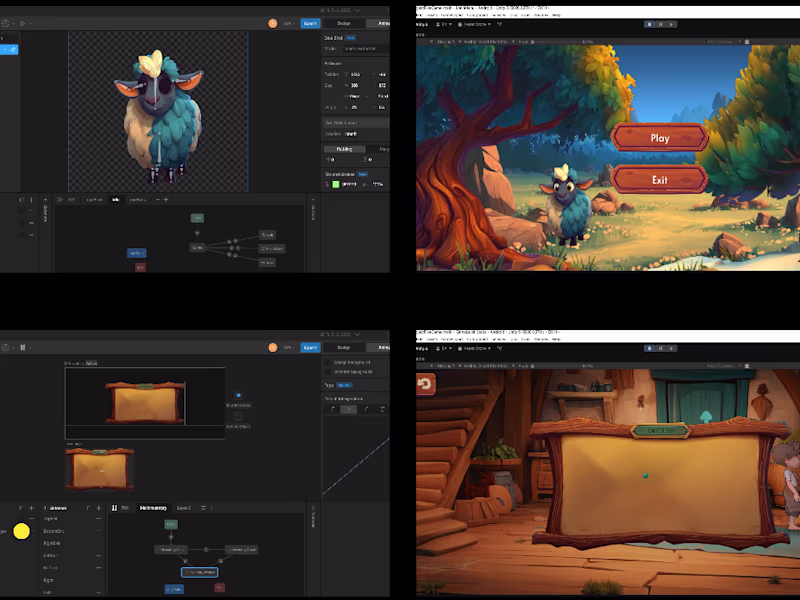Screen dimensions: 800x600
Task: Open the resolution dropdown in top Unity game view
Action: (x=486, y=42)
